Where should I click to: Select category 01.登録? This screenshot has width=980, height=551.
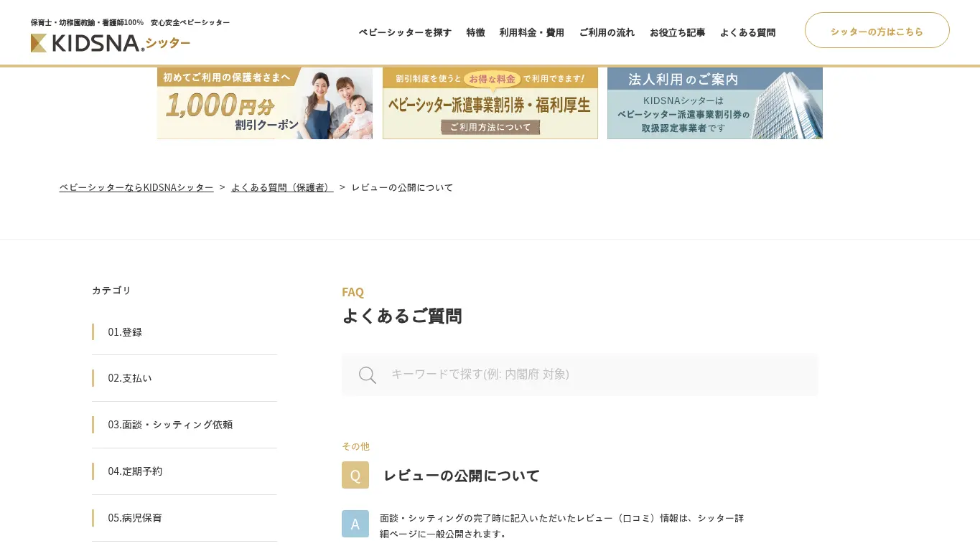click(185, 332)
